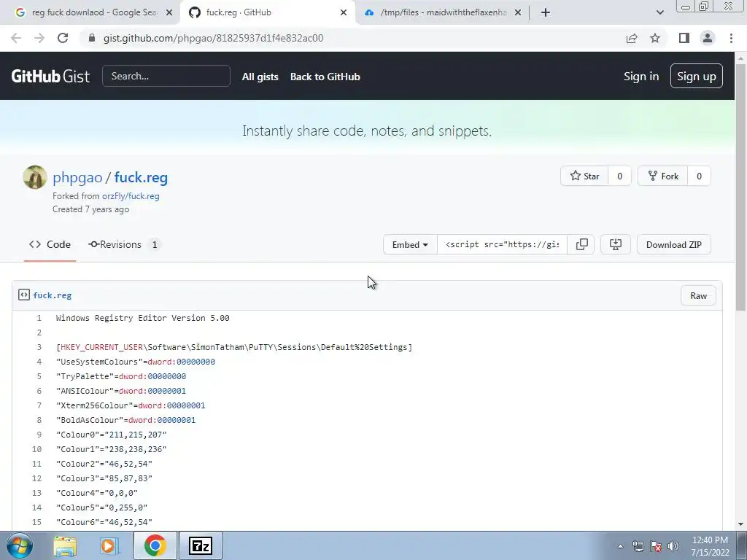
Task: Click the Sign up button
Action: click(697, 76)
